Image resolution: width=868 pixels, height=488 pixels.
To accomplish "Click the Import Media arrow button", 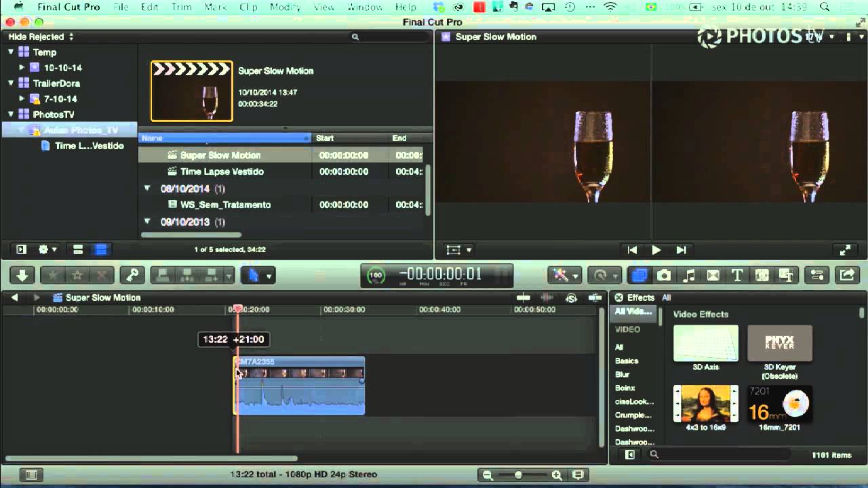I will click(x=22, y=275).
